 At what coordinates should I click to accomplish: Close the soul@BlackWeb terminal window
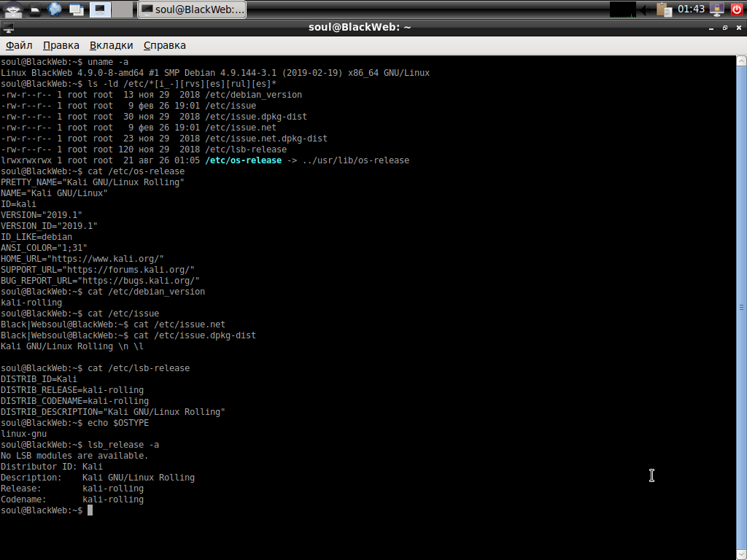(739, 28)
